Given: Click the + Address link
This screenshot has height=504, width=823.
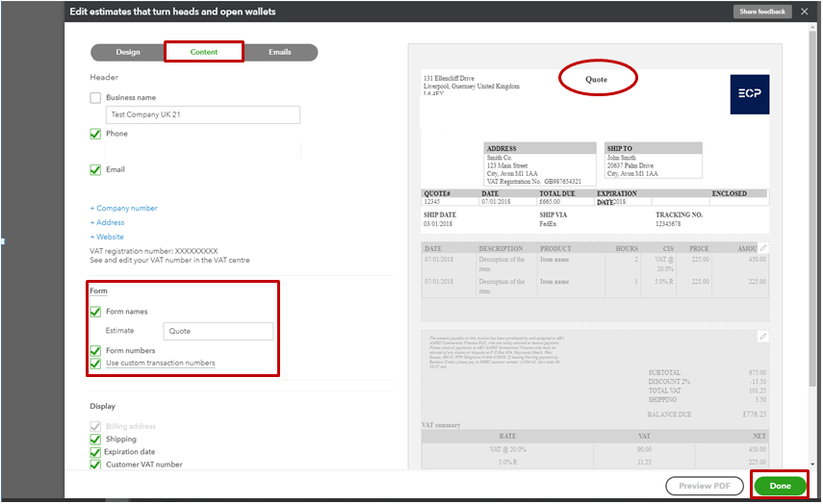Looking at the screenshot, I should 107,222.
